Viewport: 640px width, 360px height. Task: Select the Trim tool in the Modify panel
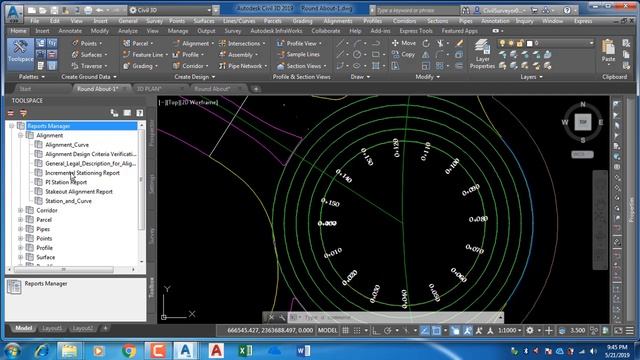pyautogui.click(x=440, y=43)
